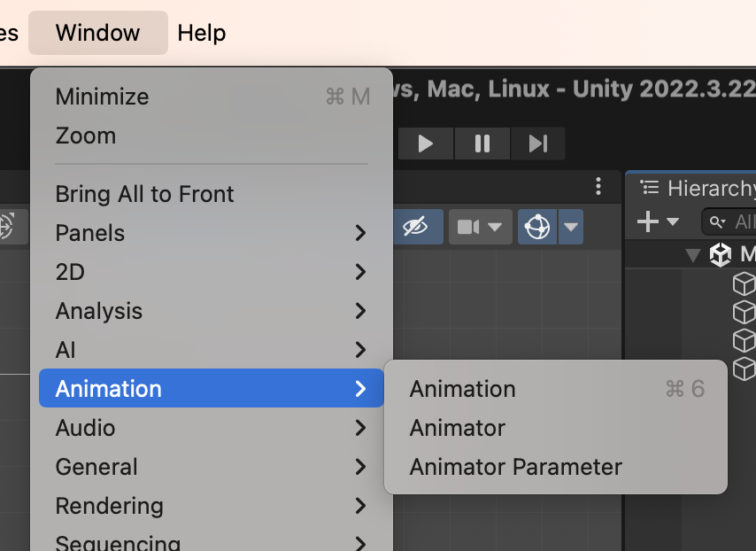Choose Animator from the Animation submenu
The height and width of the screenshot is (551, 756).
point(458,428)
